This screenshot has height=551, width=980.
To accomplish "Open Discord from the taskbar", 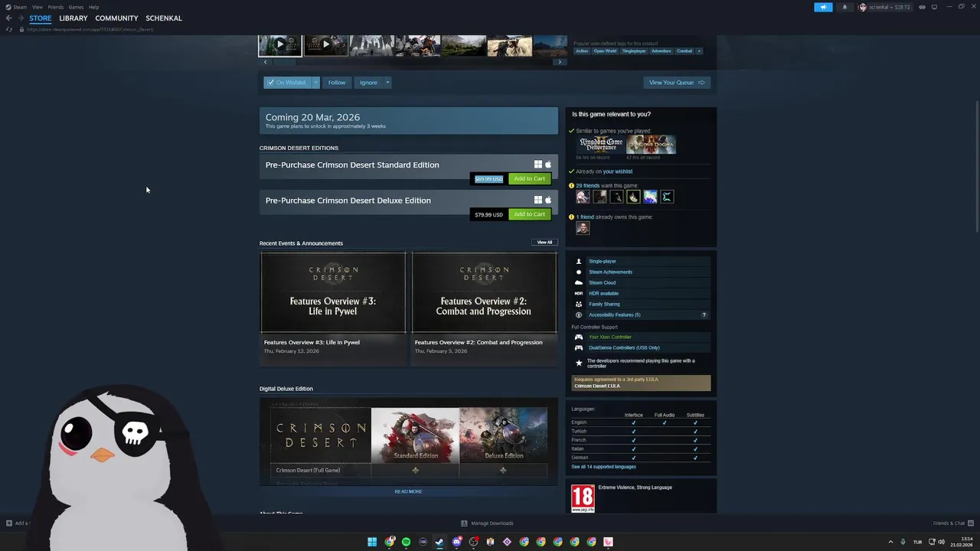I will pos(456,542).
